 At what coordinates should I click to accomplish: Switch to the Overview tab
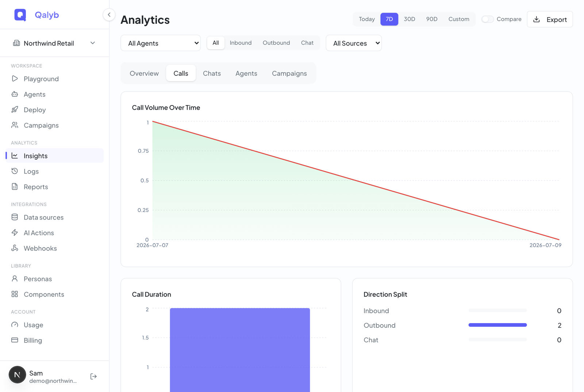pyautogui.click(x=144, y=73)
